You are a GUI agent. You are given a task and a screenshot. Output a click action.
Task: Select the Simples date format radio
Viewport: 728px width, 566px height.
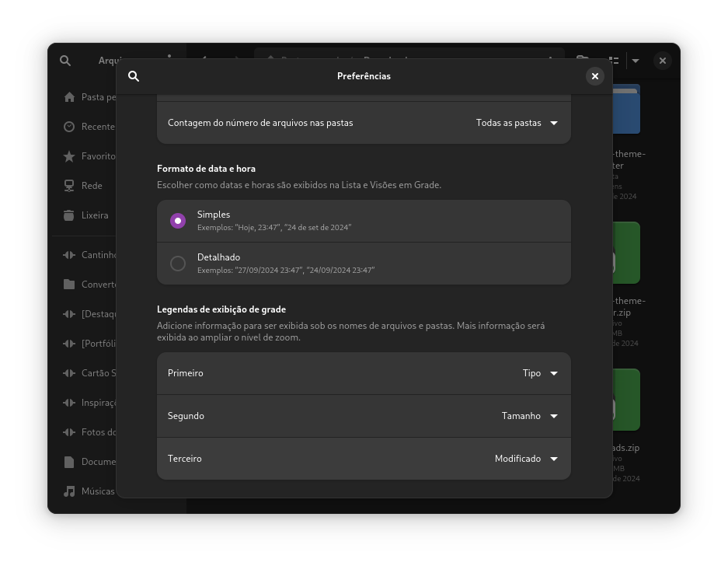[178, 221]
